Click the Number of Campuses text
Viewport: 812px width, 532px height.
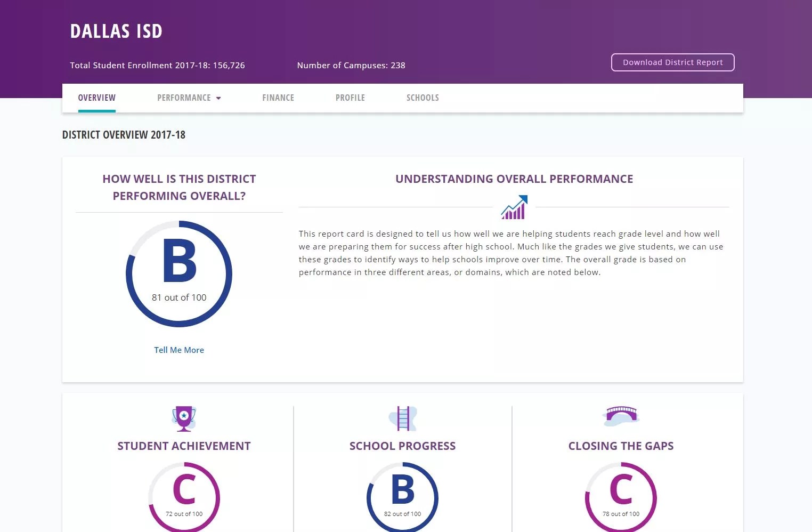351,66
